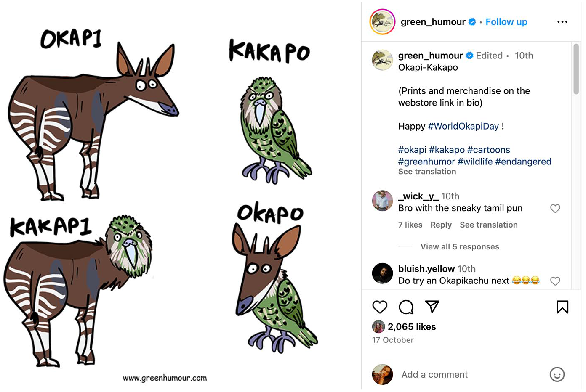The width and height of the screenshot is (586, 392).
Task: Save post with bookmark icon
Action: [562, 307]
